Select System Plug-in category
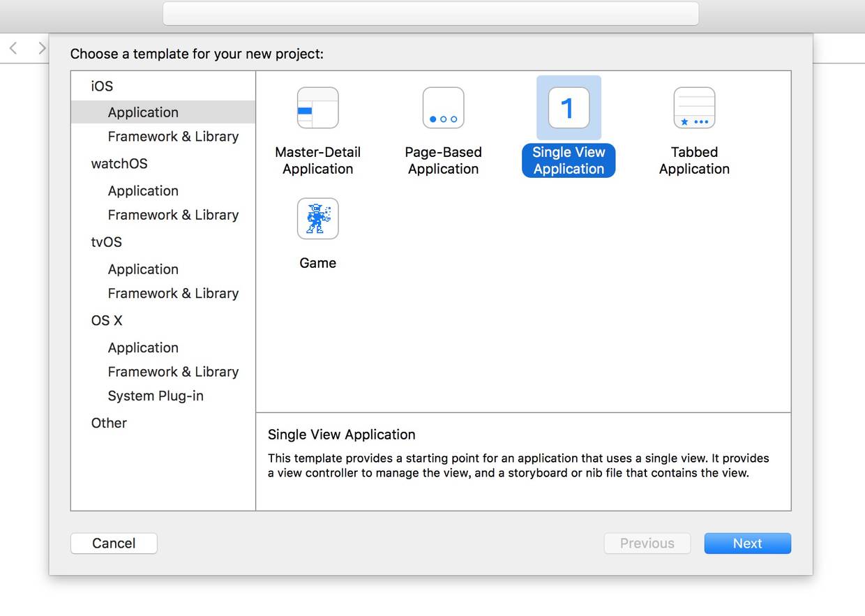865x616 pixels. (156, 396)
